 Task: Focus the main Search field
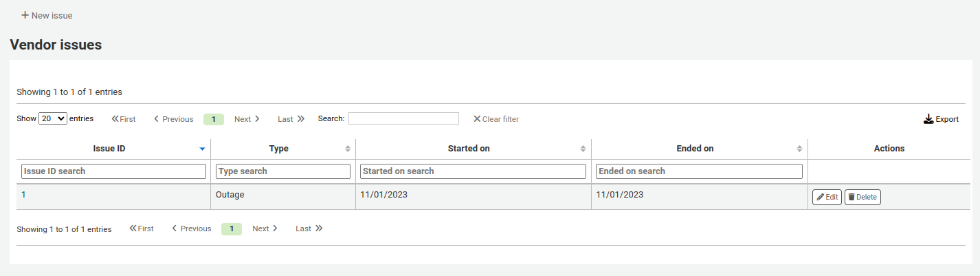(403, 118)
